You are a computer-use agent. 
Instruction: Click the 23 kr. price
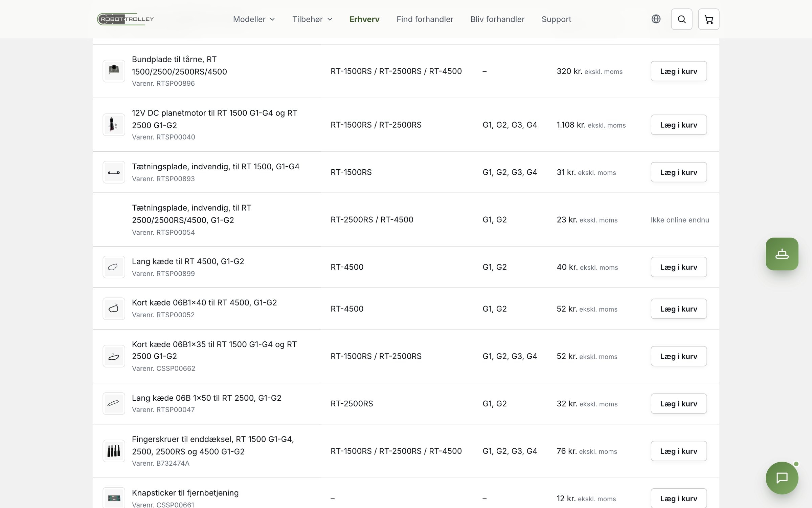pos(567,219)
